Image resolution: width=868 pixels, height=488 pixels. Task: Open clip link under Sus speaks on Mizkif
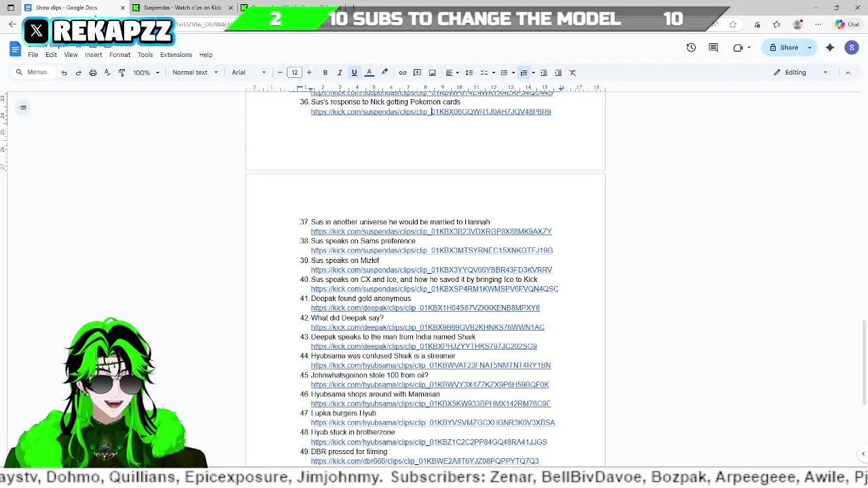(x=431, y=270)
